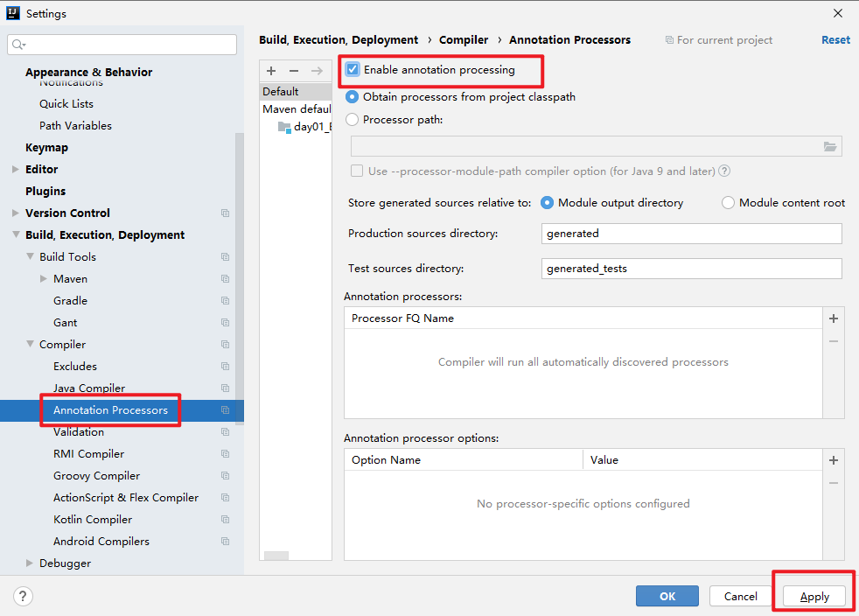The height and width of the screenshot is (616, 859).
Task: Open the help question mark icon
Action: 24,596
